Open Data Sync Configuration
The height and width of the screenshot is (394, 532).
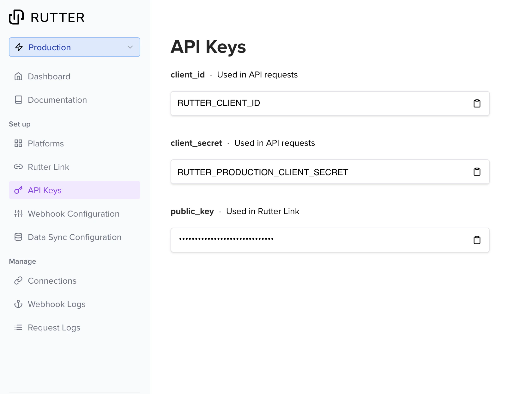[x=75, y=237]
